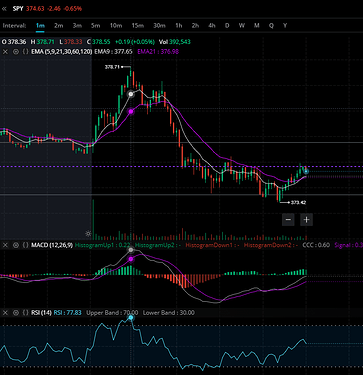
Task: Toggle visibility of the EMA indicator
Action: [x=15, y=52]
